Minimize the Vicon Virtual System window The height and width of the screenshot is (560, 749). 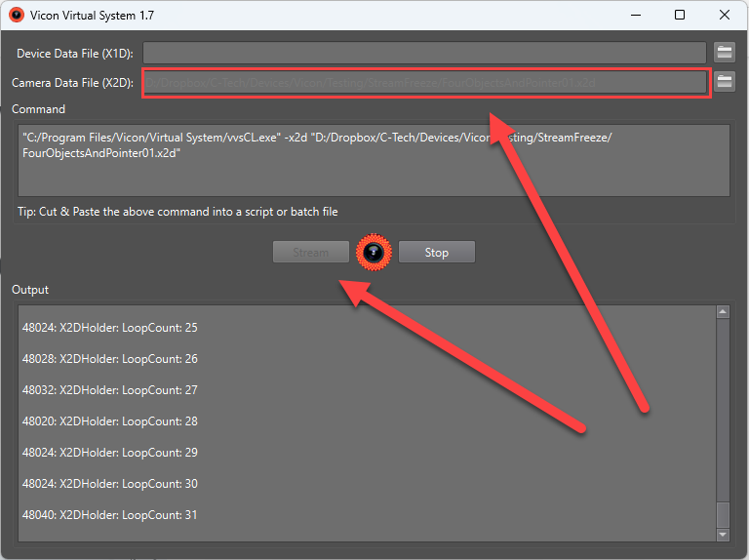(x=635, y=16)
